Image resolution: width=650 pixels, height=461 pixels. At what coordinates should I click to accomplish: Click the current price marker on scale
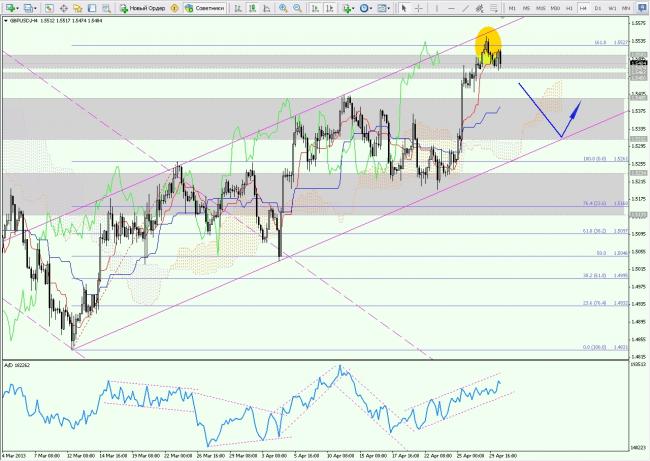639,63
